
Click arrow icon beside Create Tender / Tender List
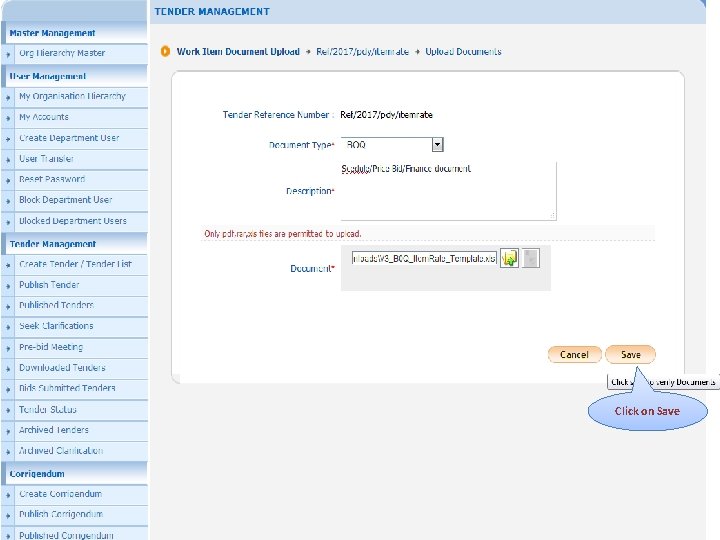[x=8, y=266]
